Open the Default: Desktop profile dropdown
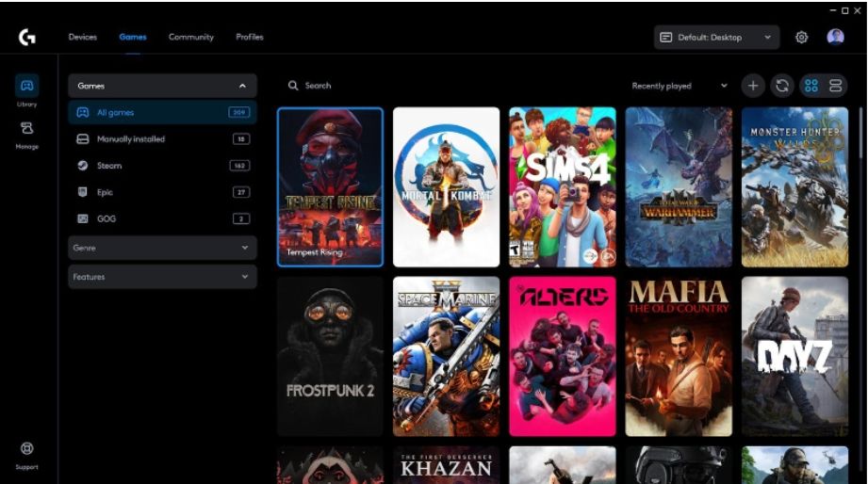 [716, 37]
